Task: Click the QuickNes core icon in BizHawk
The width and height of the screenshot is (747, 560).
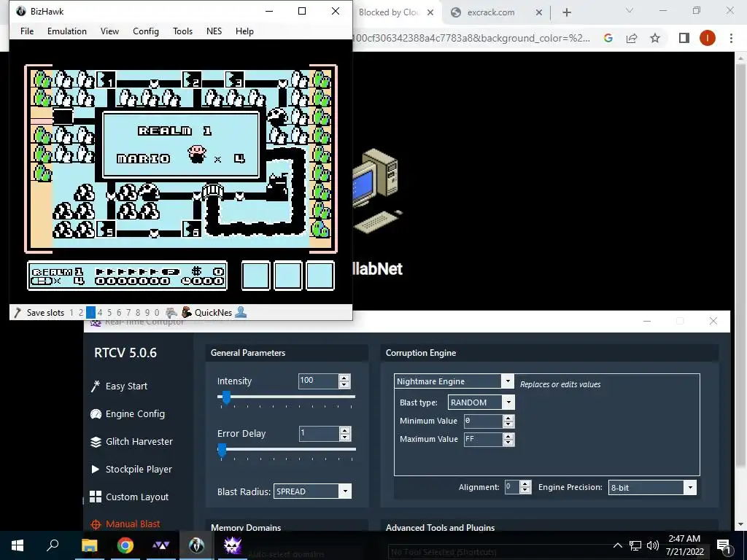Action: [186, 312]
